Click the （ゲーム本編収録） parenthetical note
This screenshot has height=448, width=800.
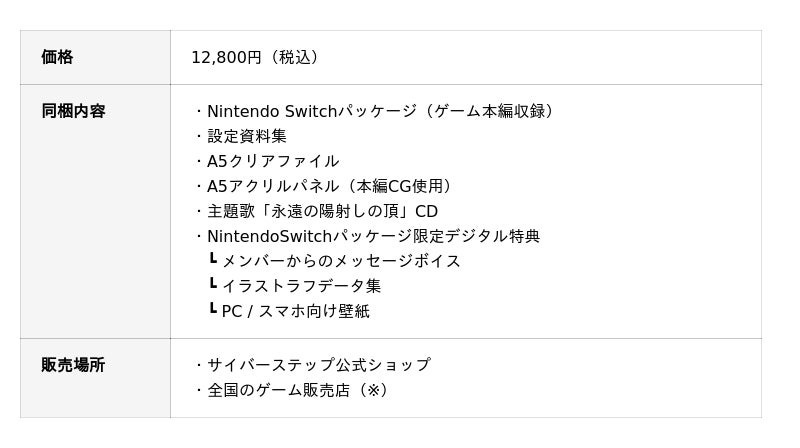[488, 111]
